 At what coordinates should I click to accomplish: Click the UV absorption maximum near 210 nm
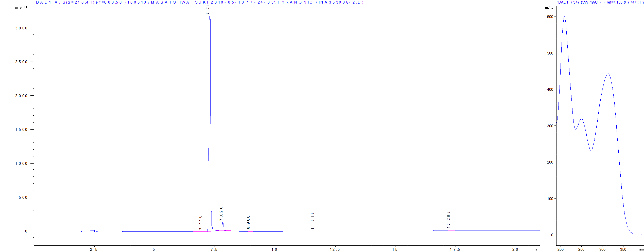coord(564,16)
